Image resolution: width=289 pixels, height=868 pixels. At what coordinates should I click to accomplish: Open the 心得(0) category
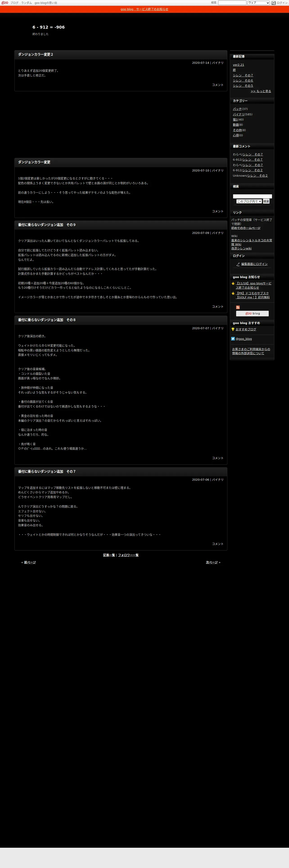[236, 135]
